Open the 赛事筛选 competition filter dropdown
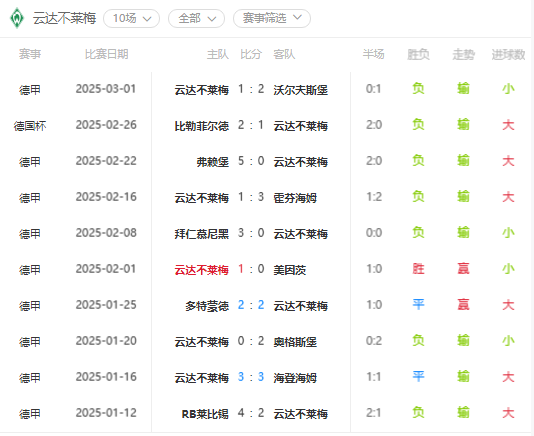 (x=272, y=18)
